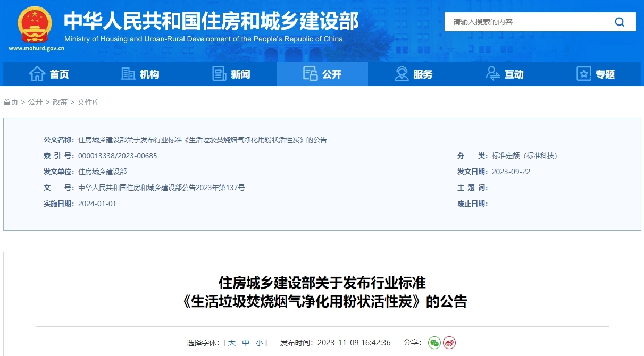Set font size to 小
This screenshot has height=356, width=644.
pos(260,343)
